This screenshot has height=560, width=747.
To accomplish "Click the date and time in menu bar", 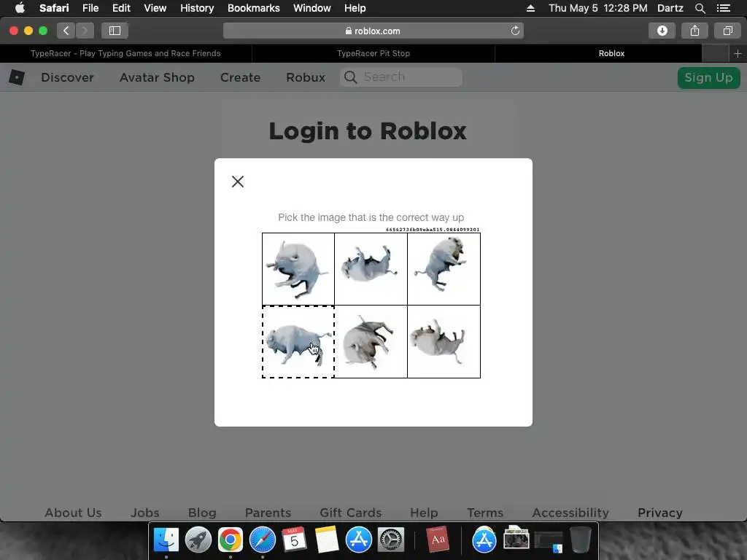I will 598,8.
